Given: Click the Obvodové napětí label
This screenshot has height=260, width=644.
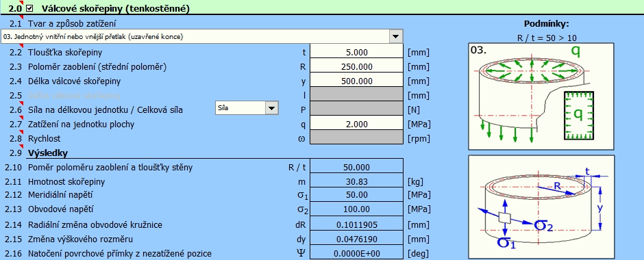Looking at the screenshot, I should [61, 210].
